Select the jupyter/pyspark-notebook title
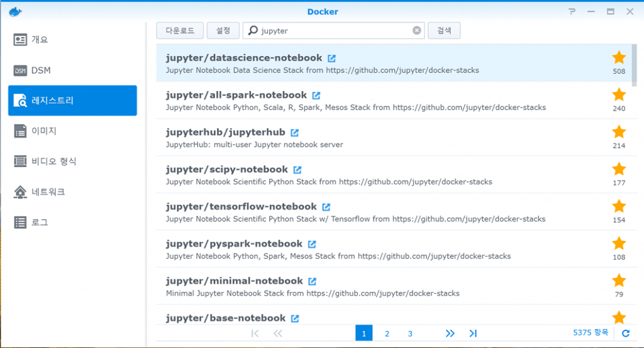Image resolution: width=644 pixels, height=348 pixels. click(x=234, y=244)
